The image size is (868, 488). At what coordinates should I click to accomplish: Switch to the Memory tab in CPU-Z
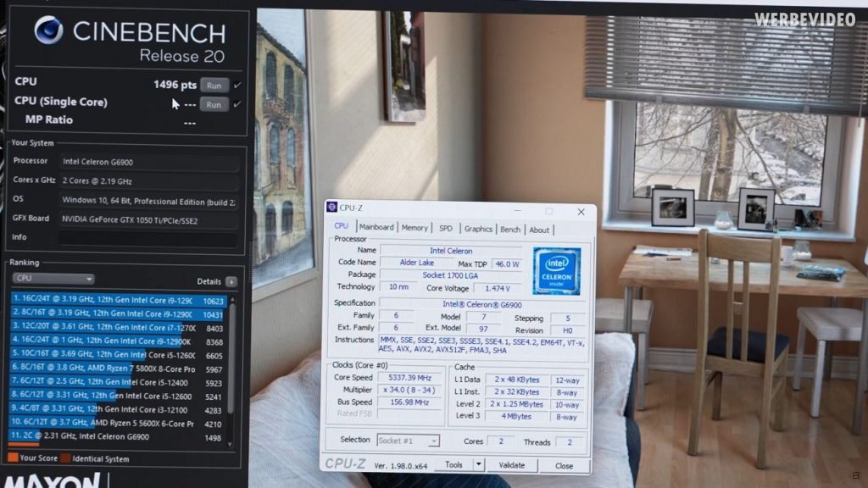pos(415,227)
